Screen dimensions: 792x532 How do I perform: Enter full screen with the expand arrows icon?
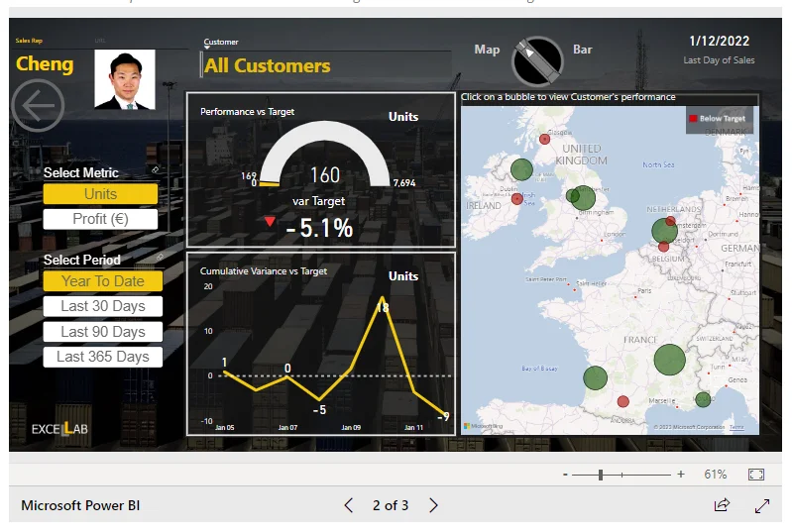click(x=761, y=505)
